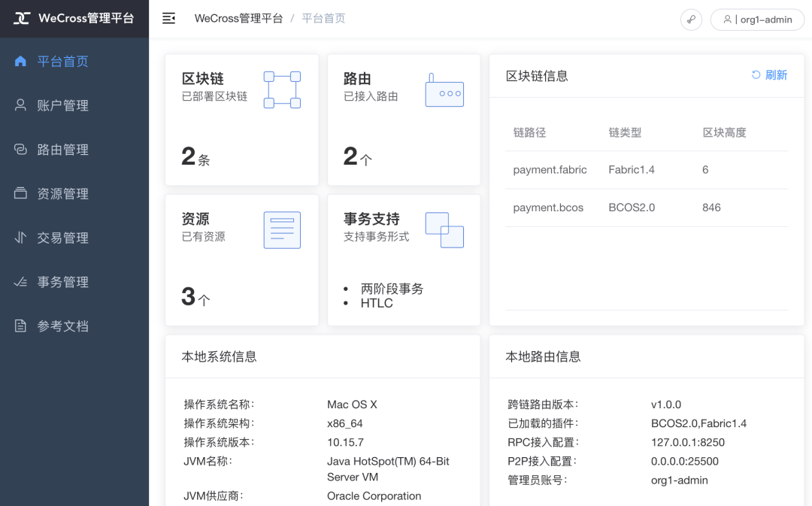Image resolution: width=812 pixels, height=506 pixels.
Task: Click Java HotSpot(TM) JVM name value
Action: 388,469
